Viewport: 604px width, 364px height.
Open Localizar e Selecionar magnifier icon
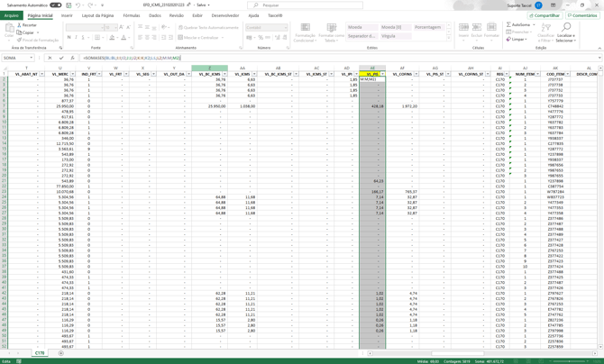[565, 29]
